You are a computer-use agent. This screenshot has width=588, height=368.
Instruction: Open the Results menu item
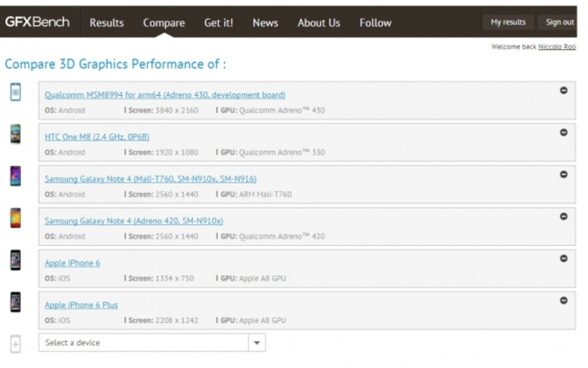coord(106,23)
